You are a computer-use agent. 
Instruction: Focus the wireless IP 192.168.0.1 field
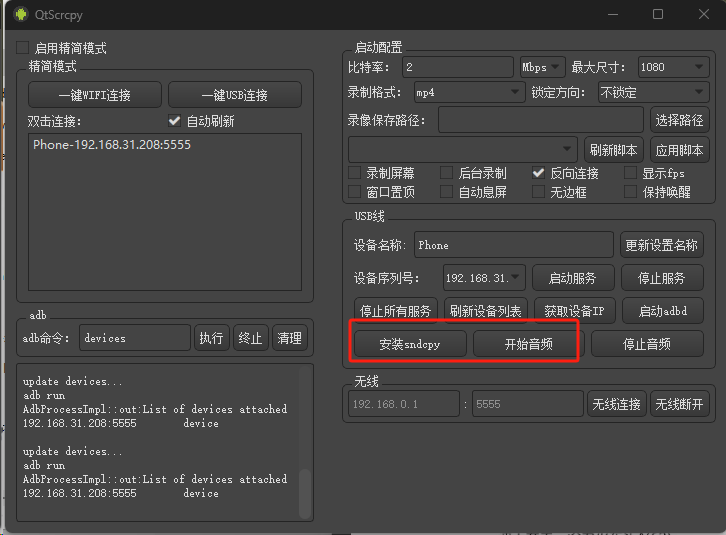(x=404, y=403)
